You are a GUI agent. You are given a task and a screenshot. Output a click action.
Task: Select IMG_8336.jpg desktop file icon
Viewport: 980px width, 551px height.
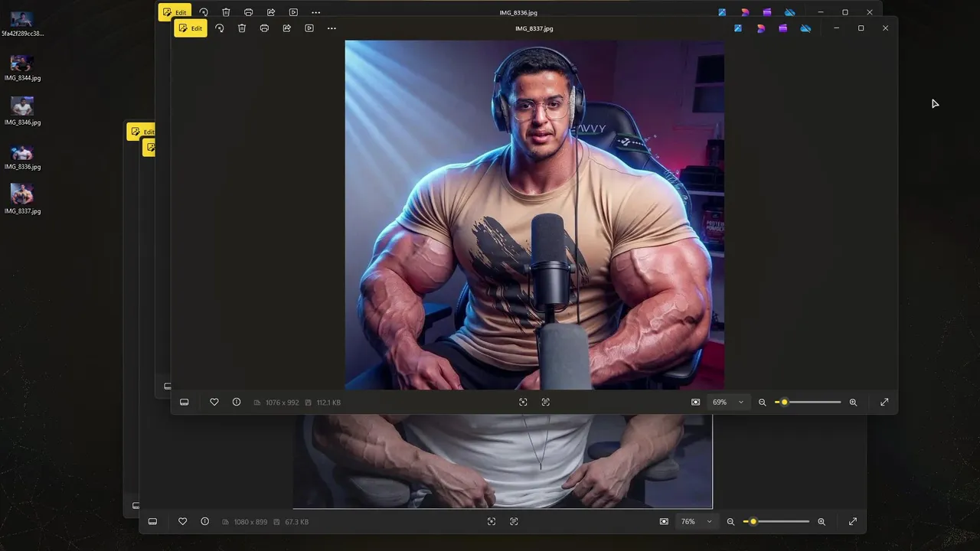click(x=22, y=157)
